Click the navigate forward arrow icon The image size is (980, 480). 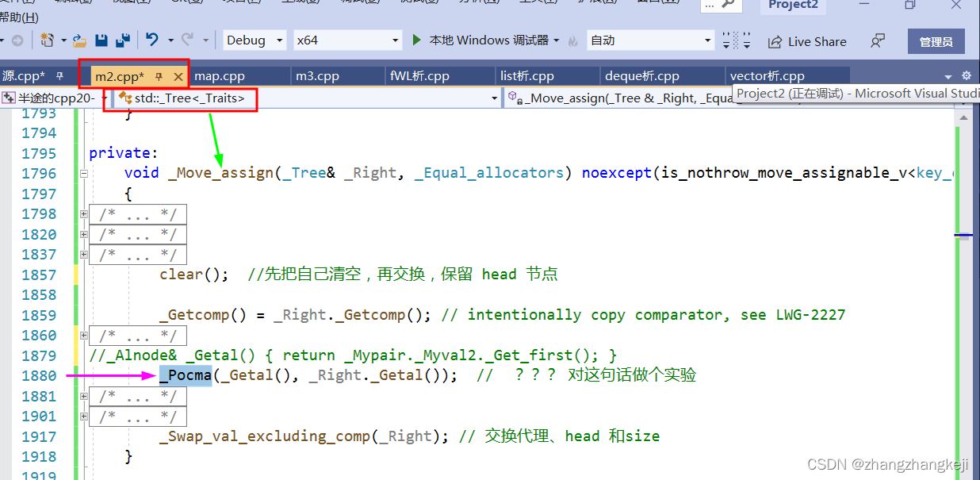(17, 40)
